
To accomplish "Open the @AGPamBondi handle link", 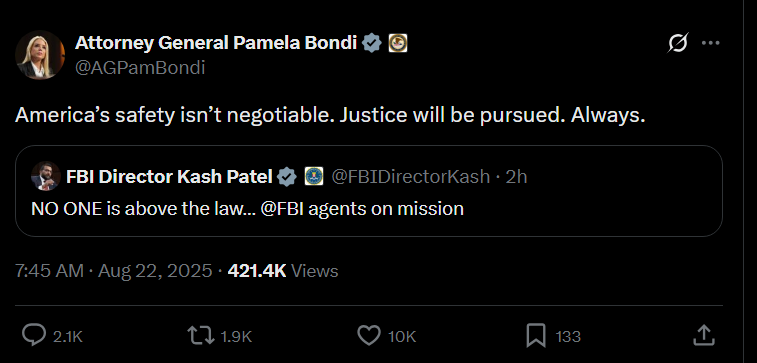I will point(140,68).
